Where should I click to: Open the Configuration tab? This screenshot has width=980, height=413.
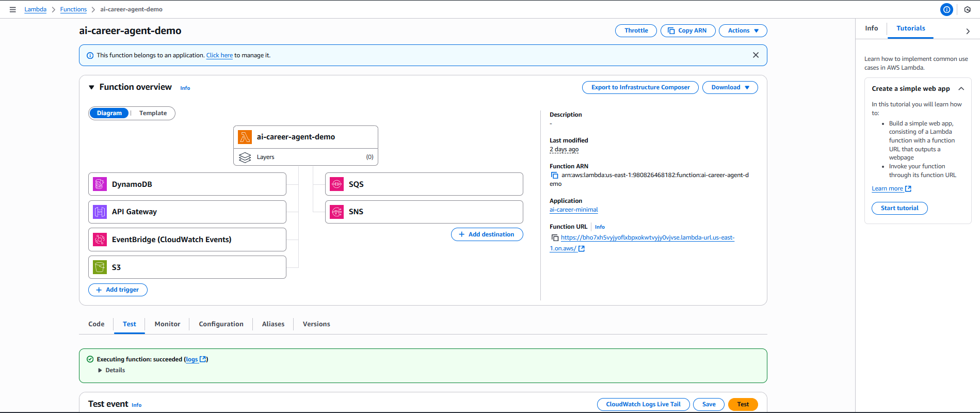221,324
